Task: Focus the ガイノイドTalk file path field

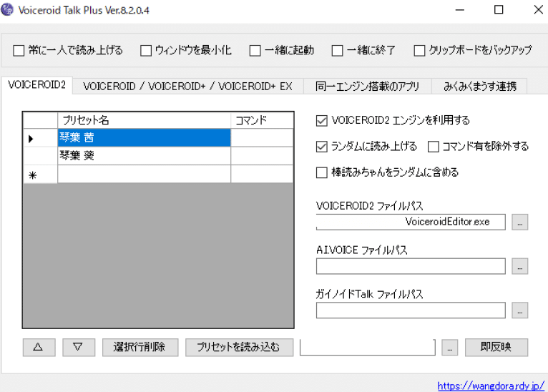Action: pyautogui.click(x=411, y=310)
